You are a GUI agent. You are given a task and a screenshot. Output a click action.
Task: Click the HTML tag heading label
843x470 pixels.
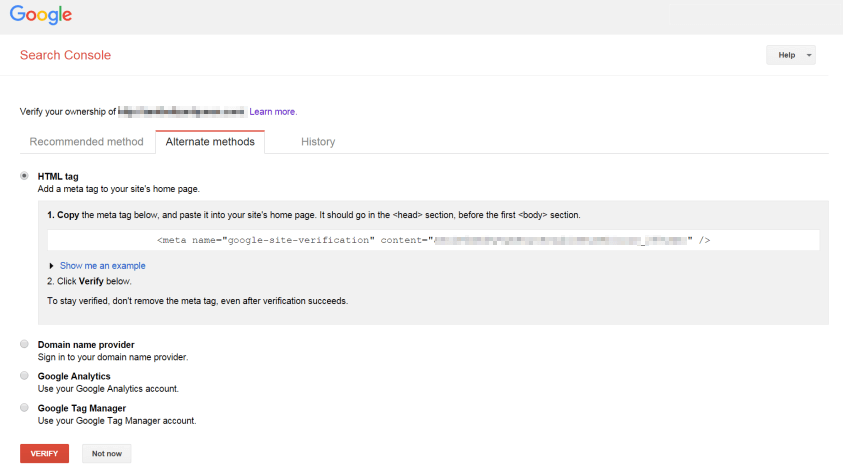click(58, 176)
